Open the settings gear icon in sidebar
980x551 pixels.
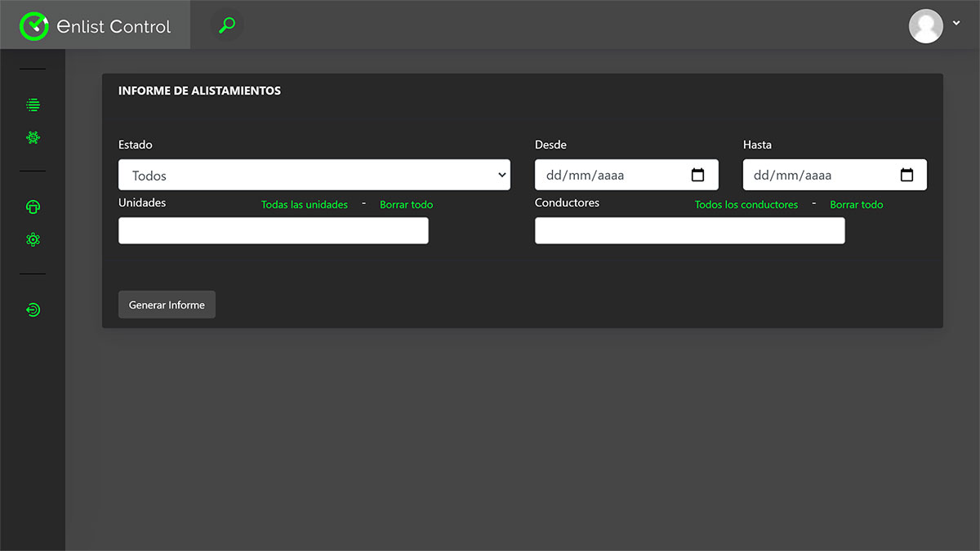coord(33,240)
